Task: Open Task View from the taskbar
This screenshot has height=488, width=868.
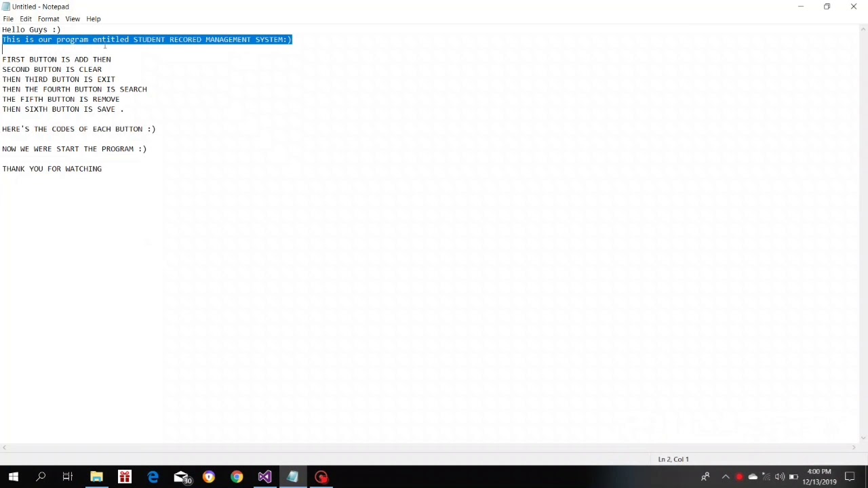Action: pyautogui.click(x=68, y=477)
